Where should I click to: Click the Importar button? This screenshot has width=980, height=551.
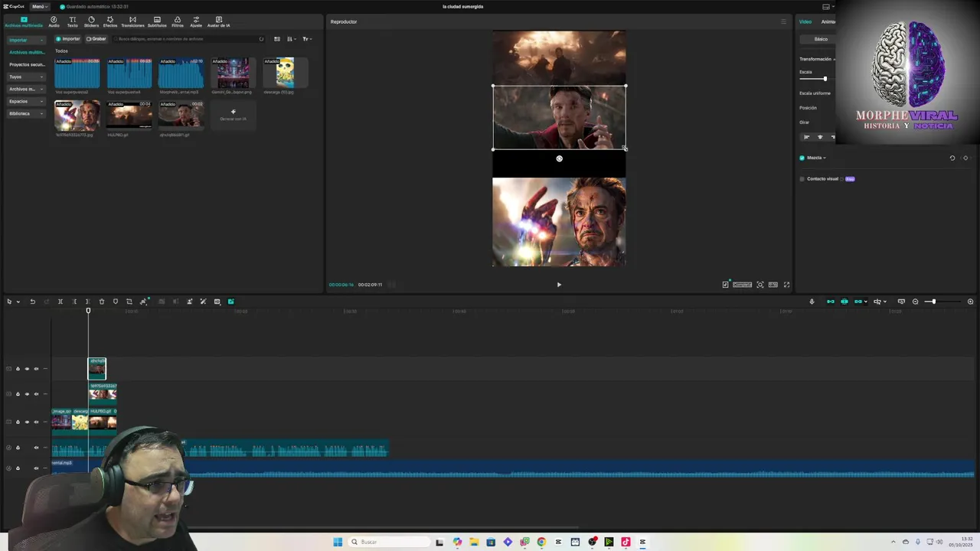pyautogui.click(x=68, y=38)
